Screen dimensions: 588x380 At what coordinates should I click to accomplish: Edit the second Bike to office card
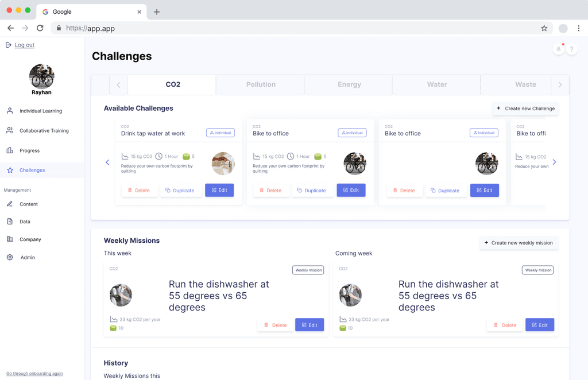coord(351,191)
